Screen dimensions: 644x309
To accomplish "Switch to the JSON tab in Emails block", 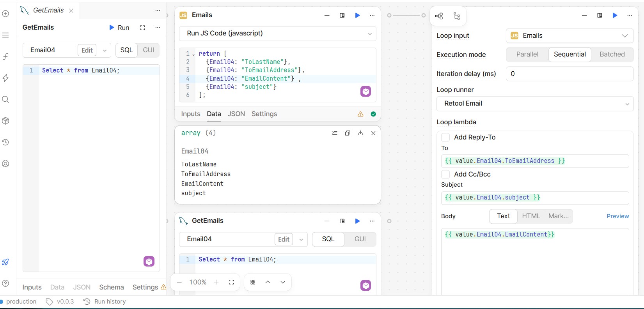I will 236,114.
